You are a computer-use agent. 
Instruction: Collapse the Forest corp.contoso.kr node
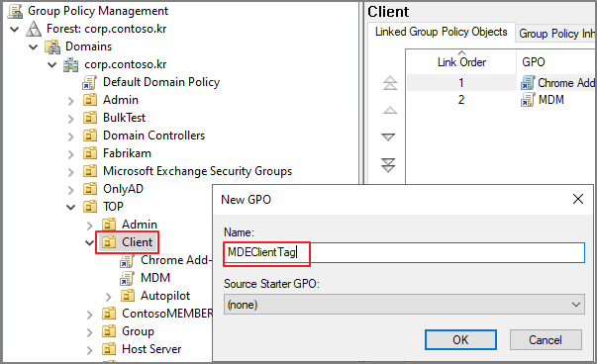(x=15, y=29)
